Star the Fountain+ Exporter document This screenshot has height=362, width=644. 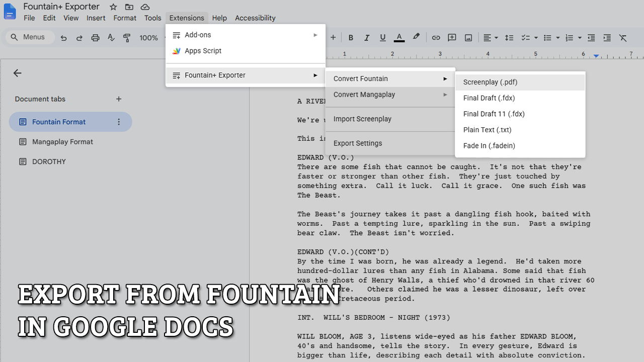(113, 7)
